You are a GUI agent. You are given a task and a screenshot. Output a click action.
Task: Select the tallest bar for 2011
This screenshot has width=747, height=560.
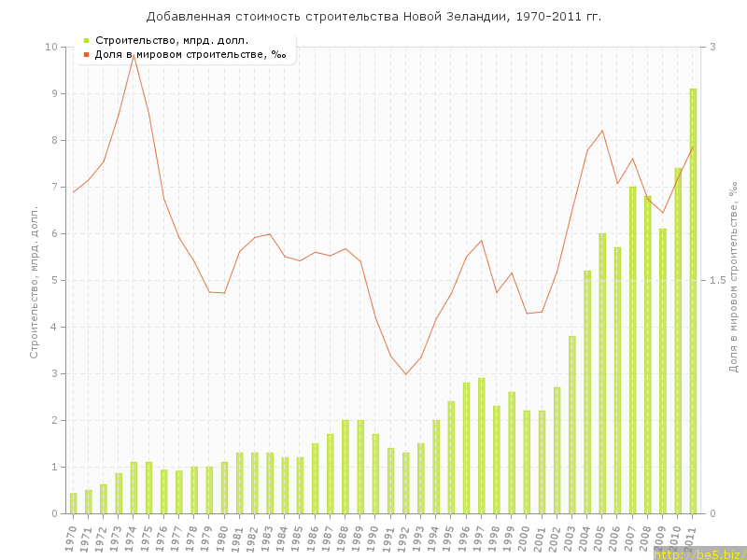tap(693, 301)
